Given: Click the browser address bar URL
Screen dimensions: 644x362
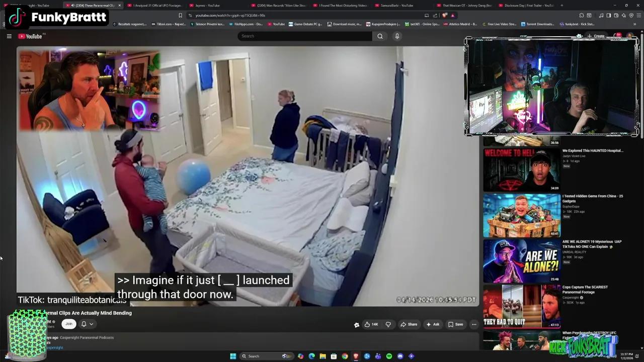Looking at the screenshot, I should pos(230,16).
